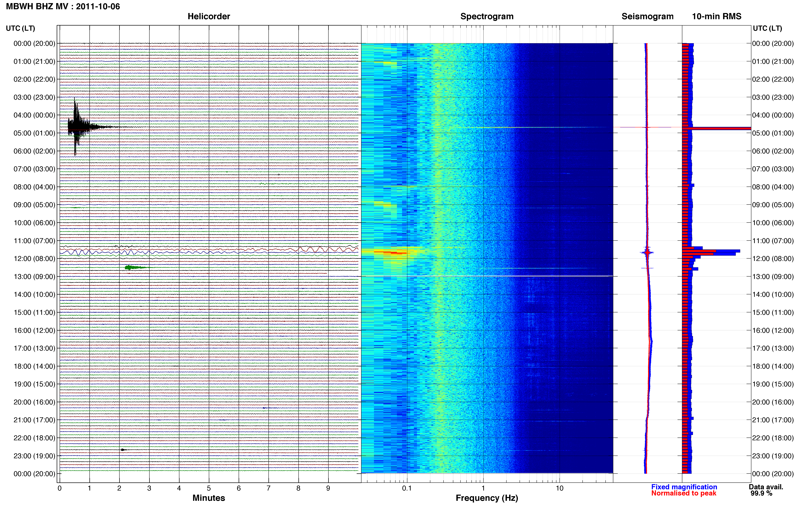Click left-axis label 13:00 (09:00)
Screen dimensions: 812x508
(x=34, y=277)
